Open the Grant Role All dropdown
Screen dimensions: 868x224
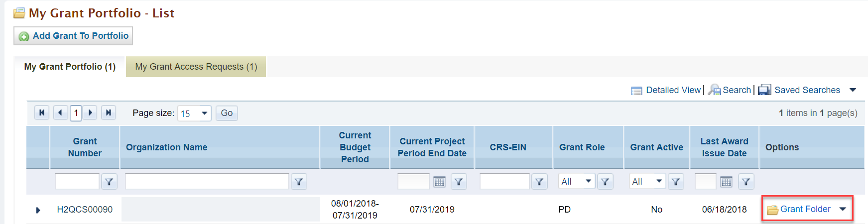pos(577,181)
